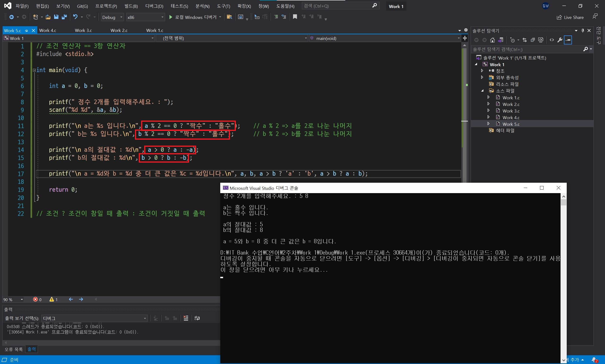Collapse all in Solution Explorer
Image resolution: width=605 pixels, height=364 pixels.
point(532,40)
